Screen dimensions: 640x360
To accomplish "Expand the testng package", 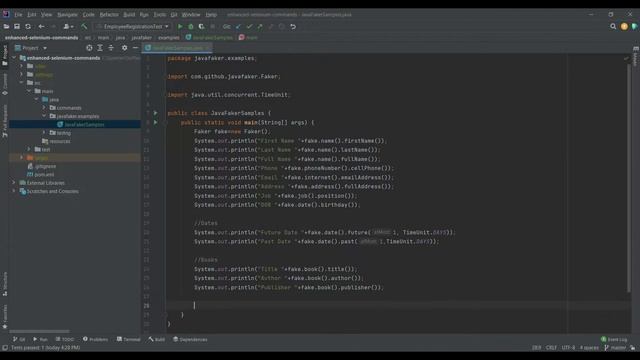I will [x=44, y=133].
